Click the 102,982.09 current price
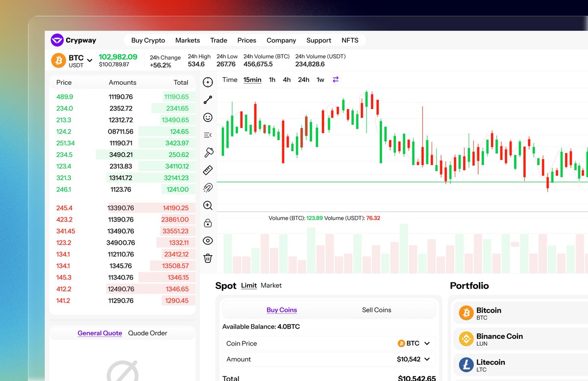Screen dimensions: 588x381 pos(118,57)
